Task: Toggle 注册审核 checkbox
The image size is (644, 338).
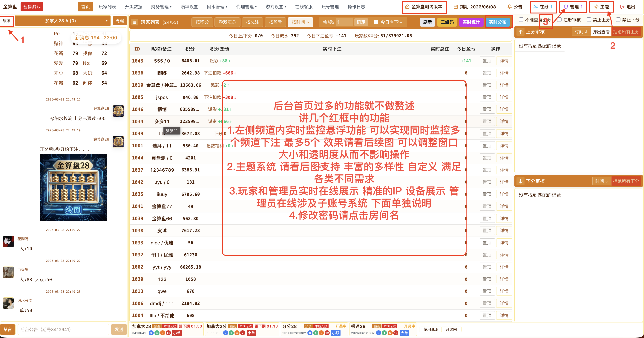Action: (x=559, y=19)
